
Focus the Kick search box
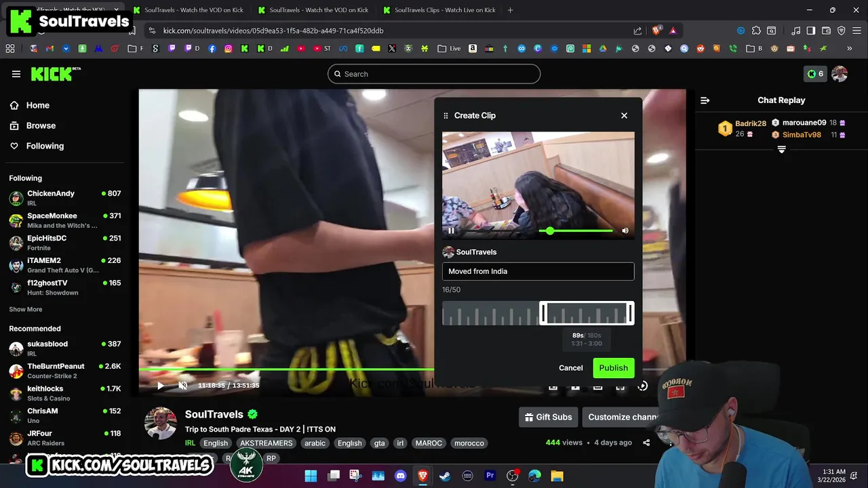[x=434, y=74]
